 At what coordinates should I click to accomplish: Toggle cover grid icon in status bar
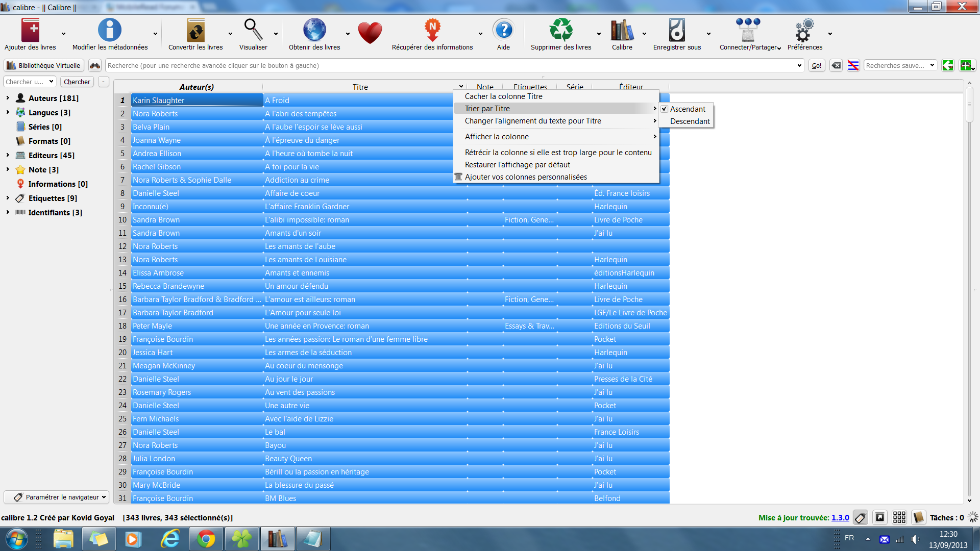click(899, 517)
